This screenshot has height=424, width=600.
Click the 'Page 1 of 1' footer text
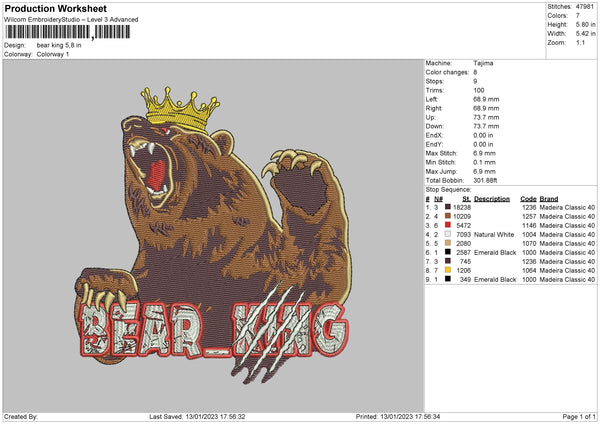(579, 417)
